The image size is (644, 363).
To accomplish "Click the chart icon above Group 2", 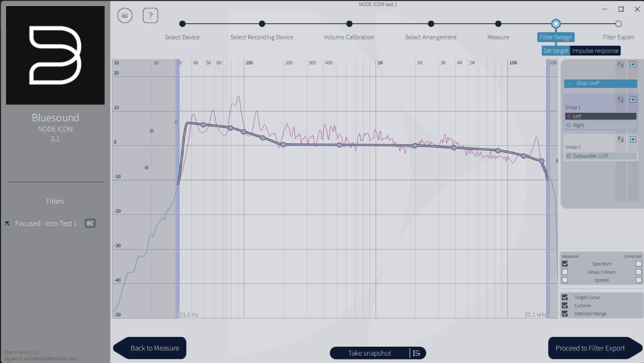I will tap(620, 139).
